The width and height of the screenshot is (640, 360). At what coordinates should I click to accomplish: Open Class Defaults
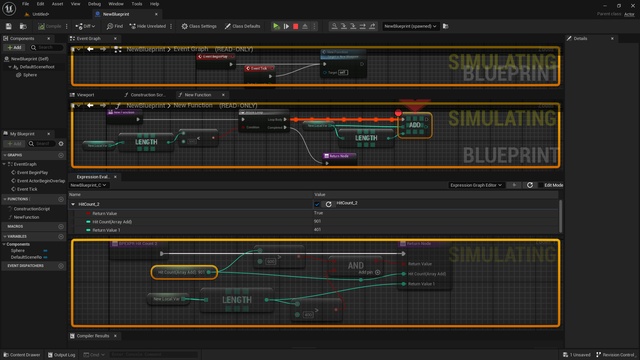(242, 26)
